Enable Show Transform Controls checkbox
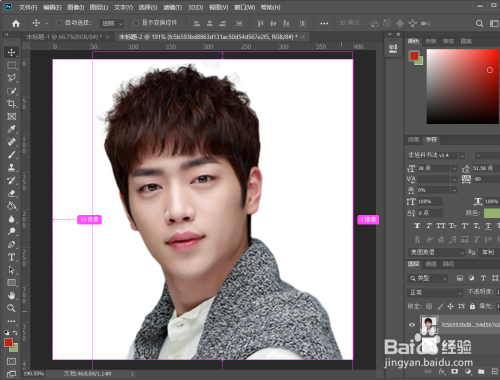The image size is (500, 380). [136, 23]
